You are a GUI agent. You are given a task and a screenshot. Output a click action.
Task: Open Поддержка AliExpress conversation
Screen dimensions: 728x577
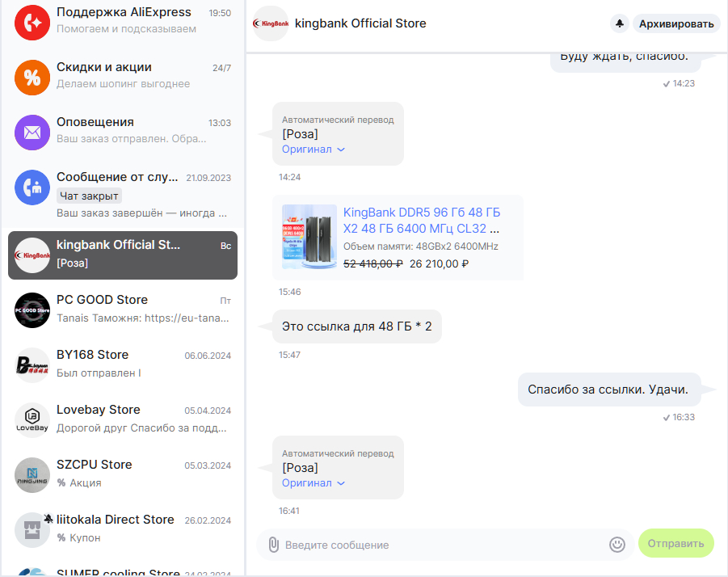pyautogui.click(x=123, y=23)
